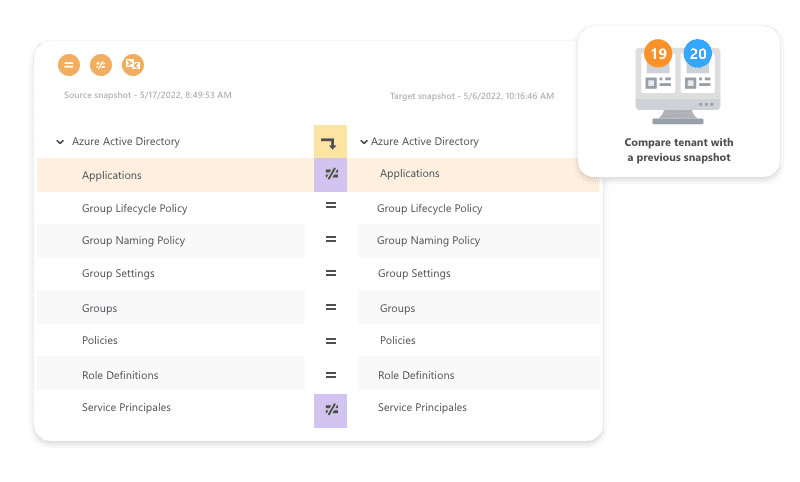Click the equals icon for Group Settings
The height and width of the screenshot is (482, 800).
click(x=331, y=273)
